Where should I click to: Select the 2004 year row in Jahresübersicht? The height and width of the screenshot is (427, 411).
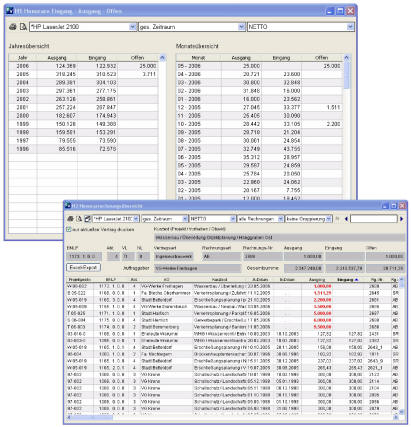(83, 82)
